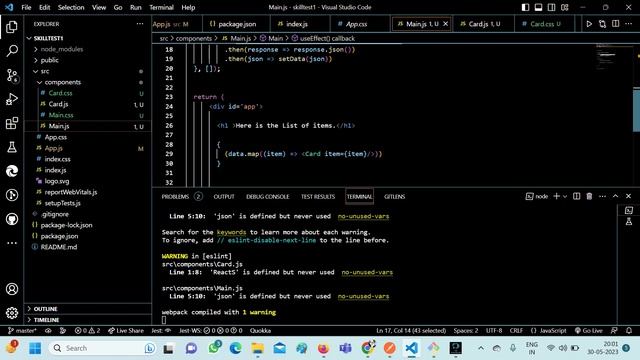This screenshot has width=640, height=360.
Task: Open the Manage gear icon
Action: 12,313
